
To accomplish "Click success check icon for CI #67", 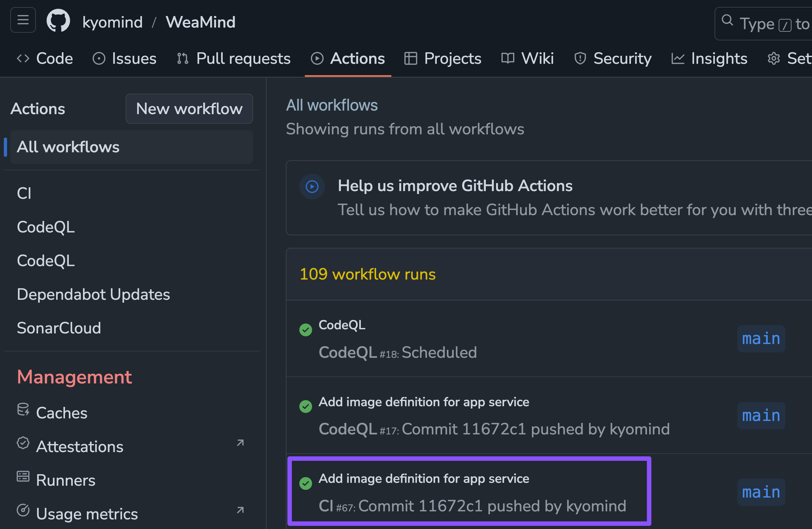I will [x=306, y=483].
